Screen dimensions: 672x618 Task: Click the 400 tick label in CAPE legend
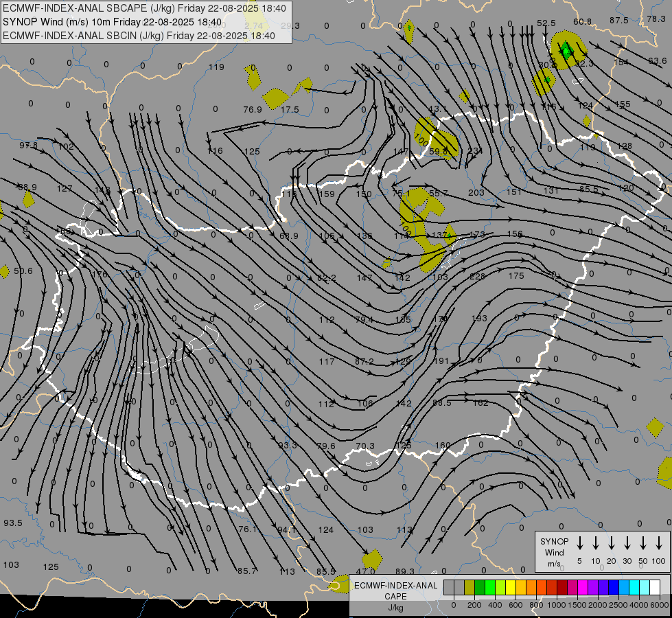pyautogui.click(x=495, y=605)
